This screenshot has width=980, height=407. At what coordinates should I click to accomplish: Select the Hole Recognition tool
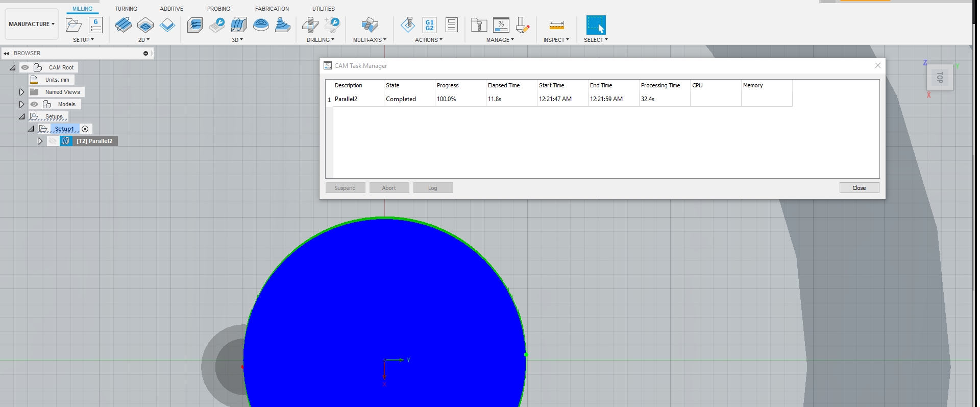click(x=332, y=25)
